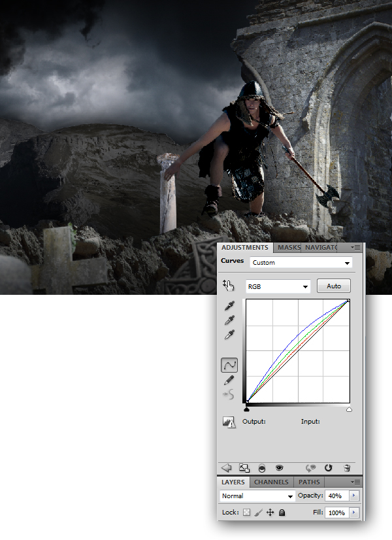392x540 pixels.
Task: Click the histogram warning recalculate icon
Action: (229, 422)
